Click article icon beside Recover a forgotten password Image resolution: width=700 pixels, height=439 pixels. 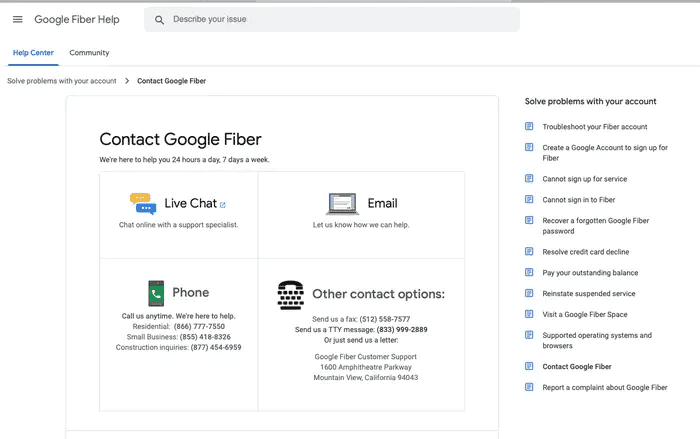529,220
